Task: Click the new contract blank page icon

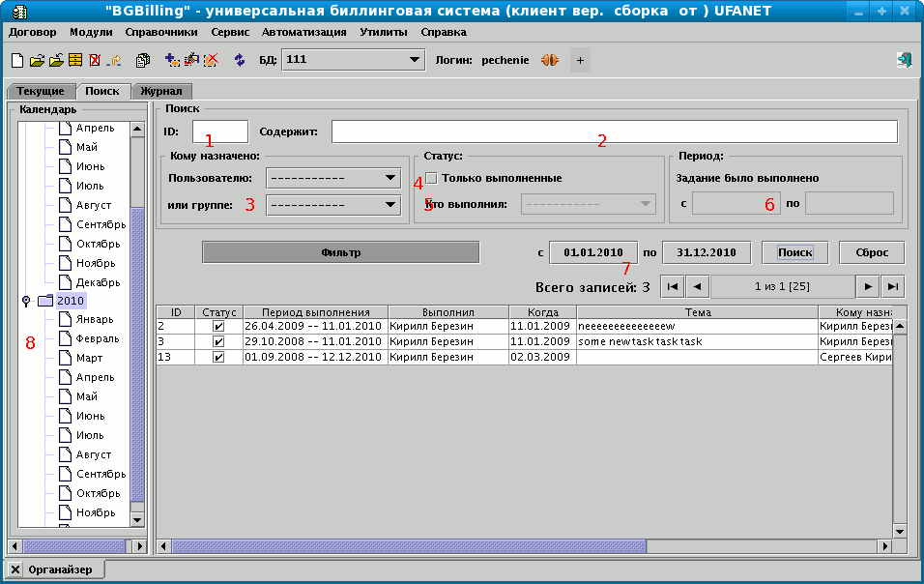Action: coord(17,60)
